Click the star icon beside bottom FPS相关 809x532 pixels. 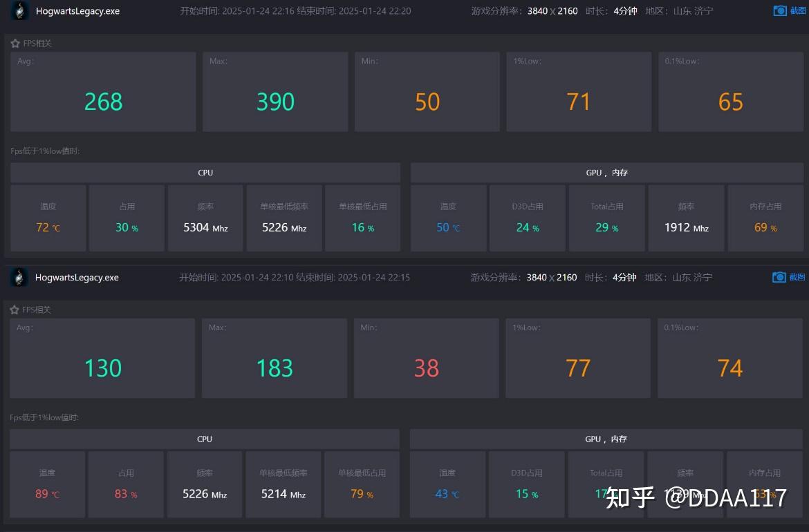click(x=15, y=310)
